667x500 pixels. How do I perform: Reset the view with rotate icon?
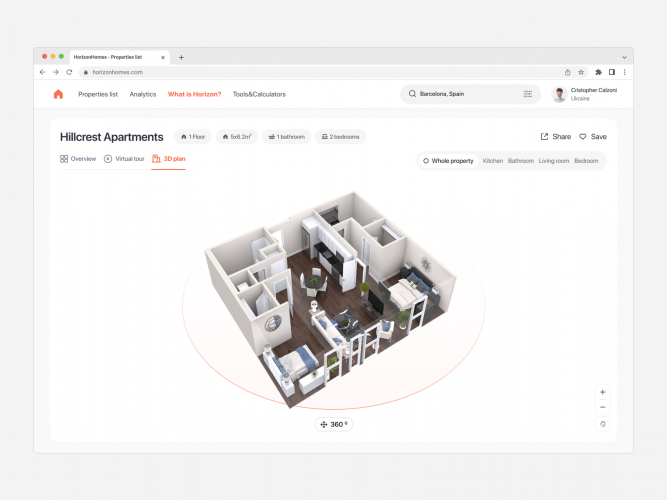[x=603, y=424]
